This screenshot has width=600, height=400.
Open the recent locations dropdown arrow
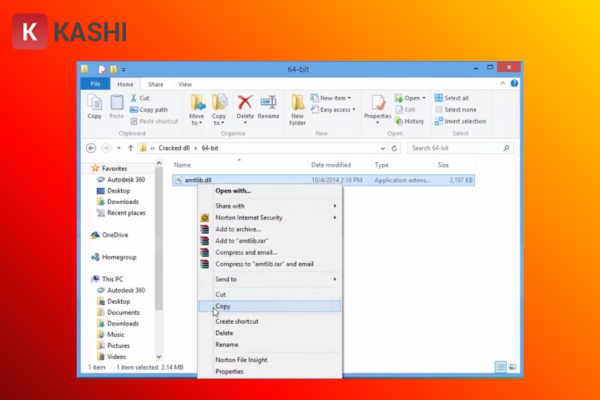(x=119, y=148)
